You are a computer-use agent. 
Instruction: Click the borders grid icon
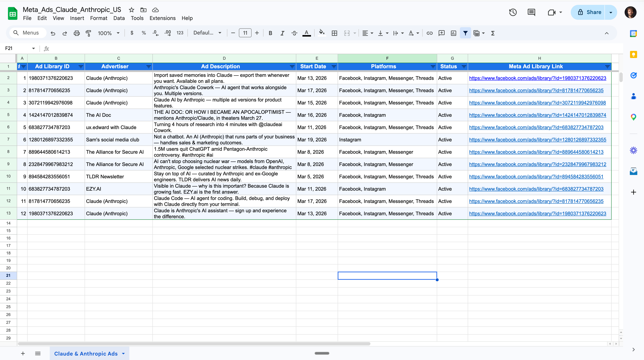pyautogui.click(x=334, y=33)
